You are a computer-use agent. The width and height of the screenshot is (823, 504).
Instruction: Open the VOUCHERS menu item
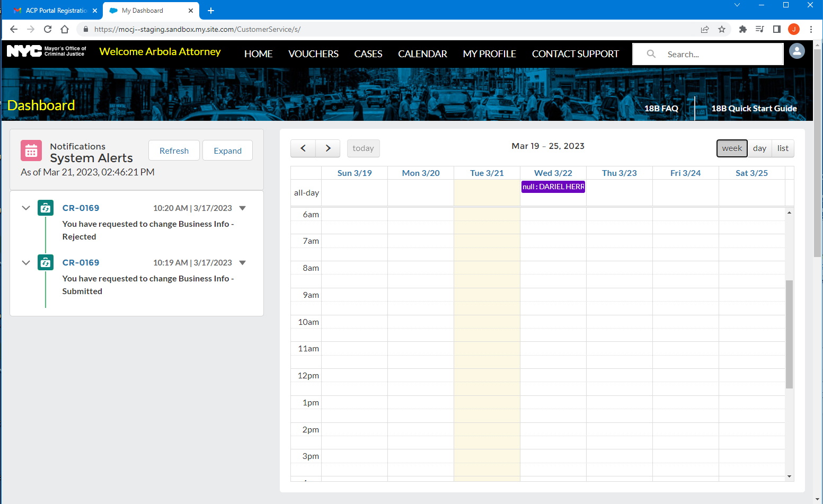313,54
